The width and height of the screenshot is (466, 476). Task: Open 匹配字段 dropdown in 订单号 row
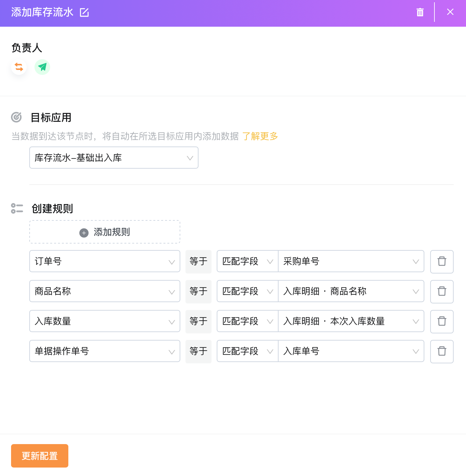tap(248, 261)
